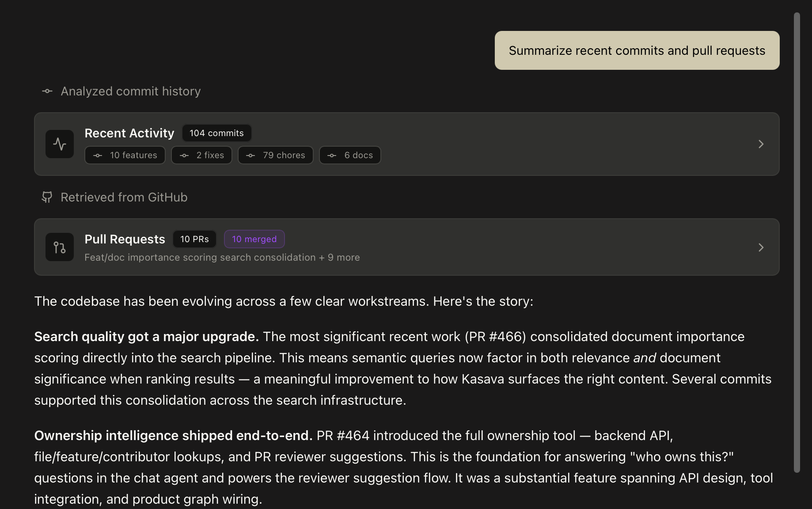
Task: Click the commit icon inside the 2 fixes chip
Action: pos(184,155)
